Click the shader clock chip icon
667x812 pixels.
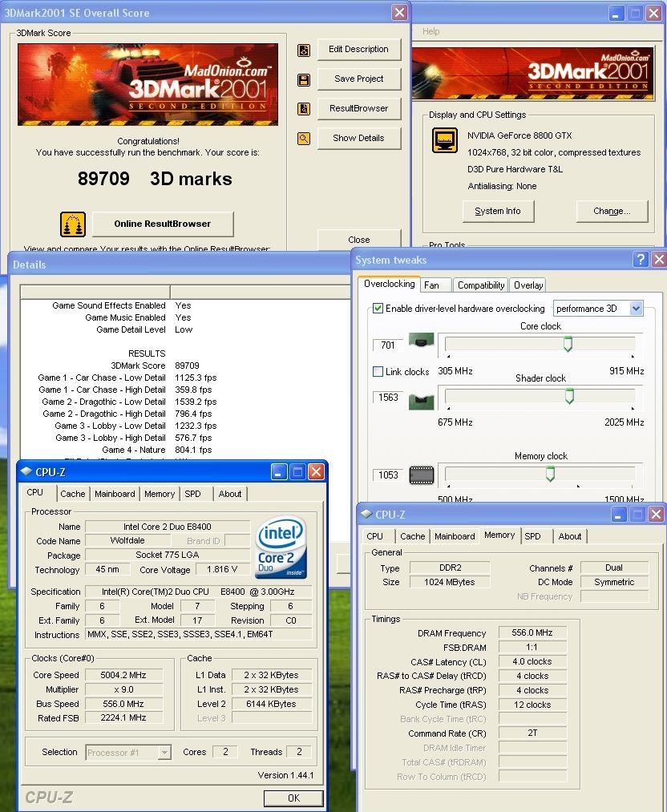tap(421, 402)
